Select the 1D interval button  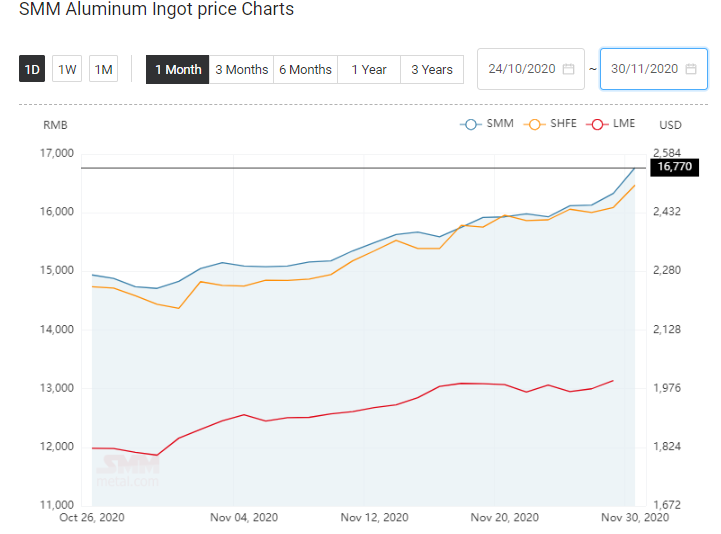click(x=32, y=69)
